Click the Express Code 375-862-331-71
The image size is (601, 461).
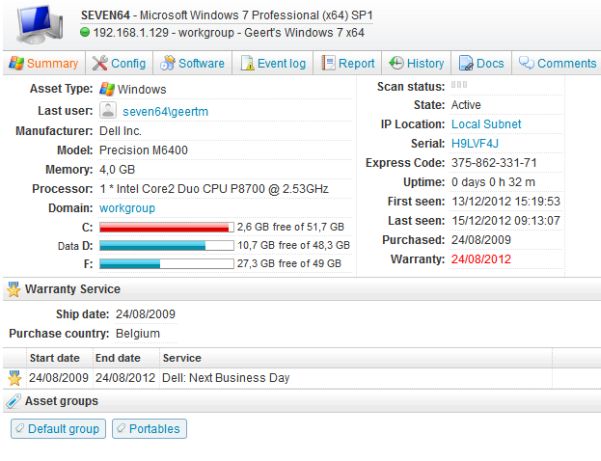(494, 163)
